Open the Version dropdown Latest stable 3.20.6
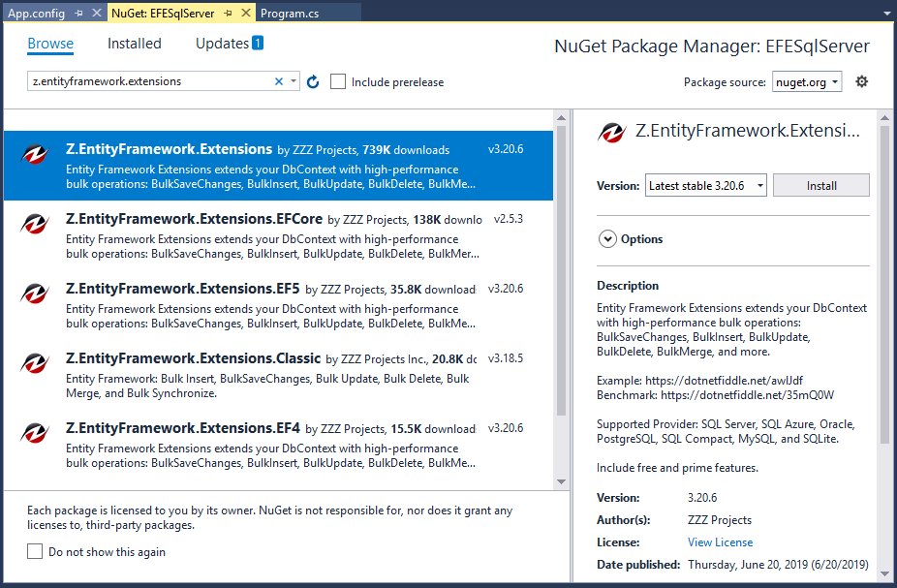 point(706,185)
